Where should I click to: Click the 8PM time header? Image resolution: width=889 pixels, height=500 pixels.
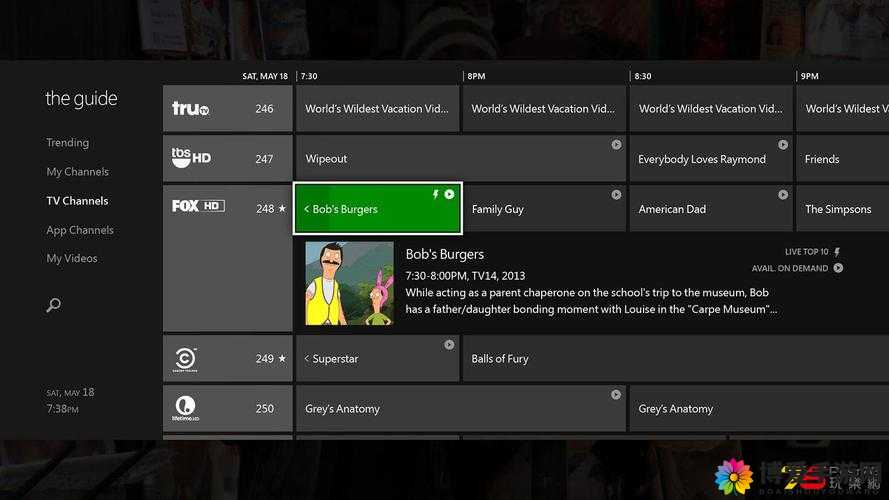coord(476,76)
